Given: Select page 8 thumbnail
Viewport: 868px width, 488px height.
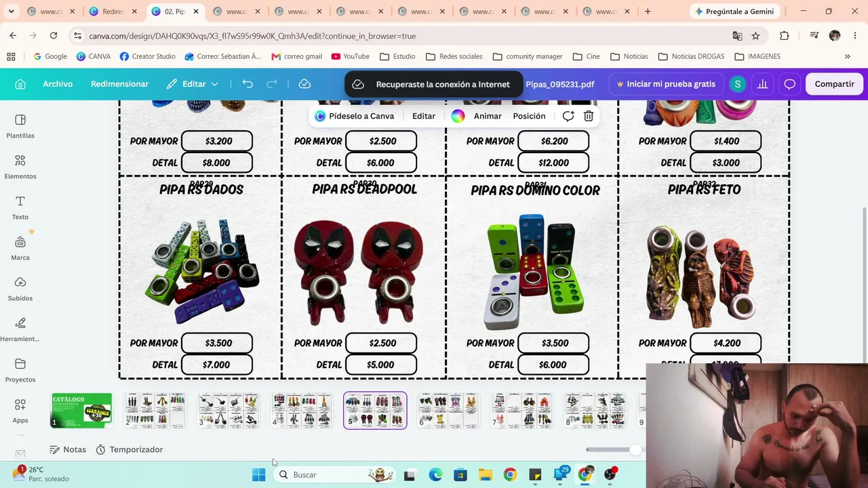Looking at the screenshot, I should tap(595, 411).
